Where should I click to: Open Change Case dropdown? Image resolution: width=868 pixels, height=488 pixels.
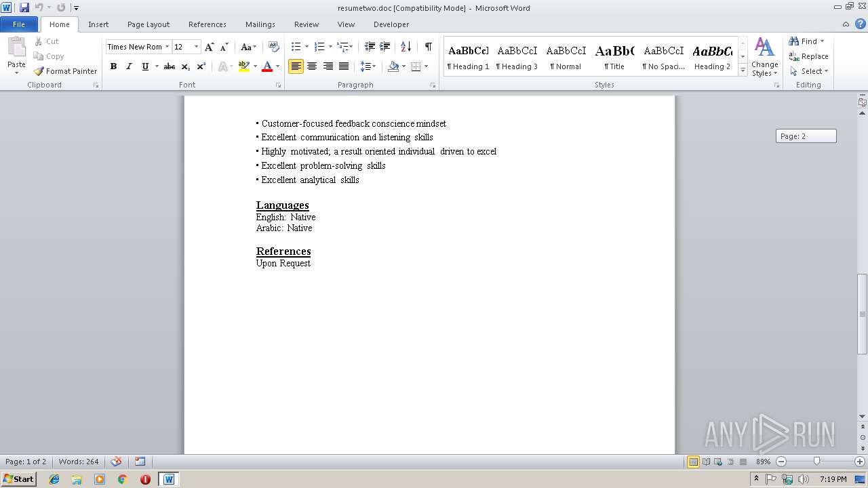(x=249, y=47)
